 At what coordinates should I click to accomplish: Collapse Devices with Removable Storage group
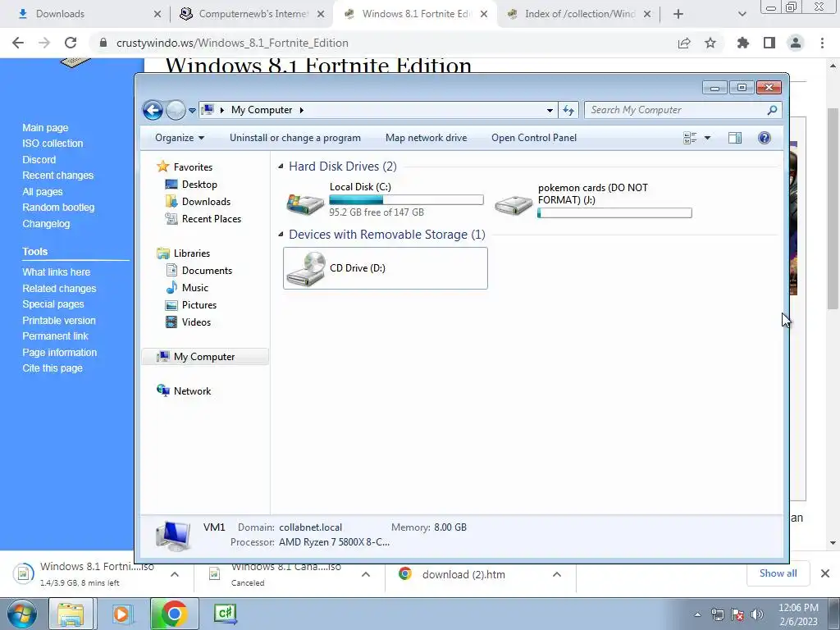pyautogui.click(x=281, y=234)
